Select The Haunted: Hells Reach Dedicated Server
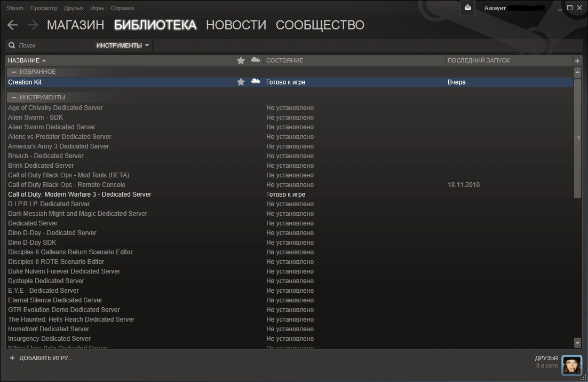 [71, 319]
